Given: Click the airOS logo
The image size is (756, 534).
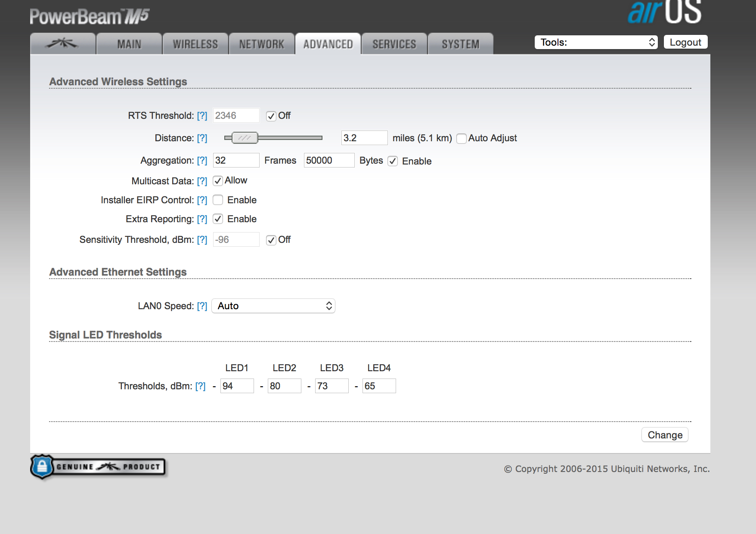Looking at the screenshot, I should point(664,12).
